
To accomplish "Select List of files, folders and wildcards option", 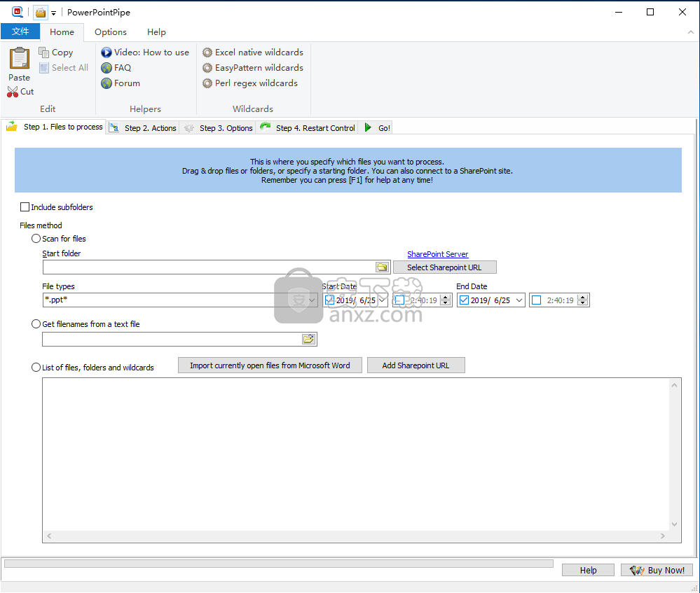I will [36, 368].
